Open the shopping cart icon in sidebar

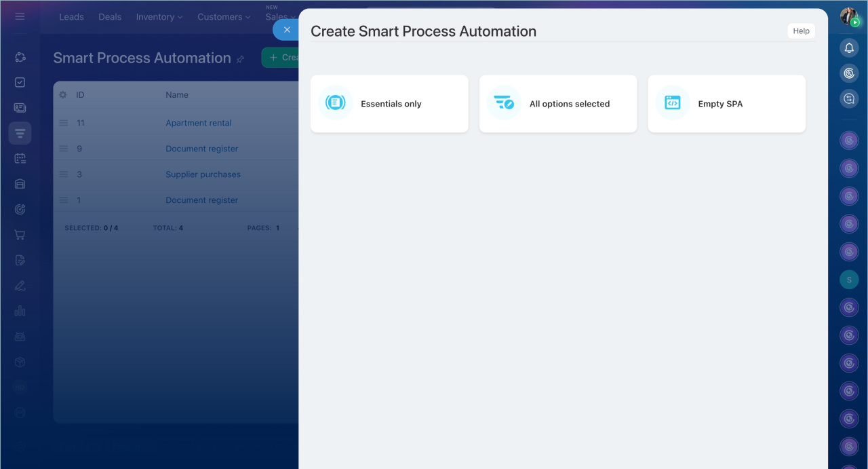20,235
